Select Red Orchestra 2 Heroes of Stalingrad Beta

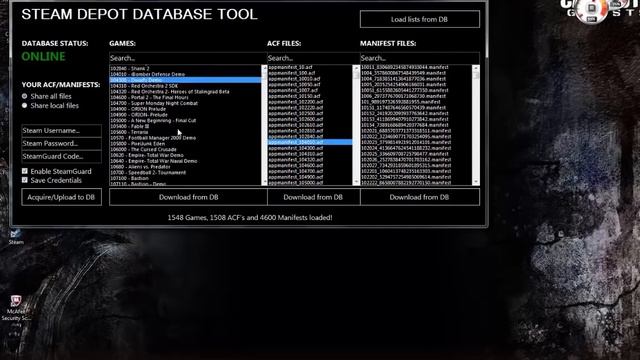(185, 92)
